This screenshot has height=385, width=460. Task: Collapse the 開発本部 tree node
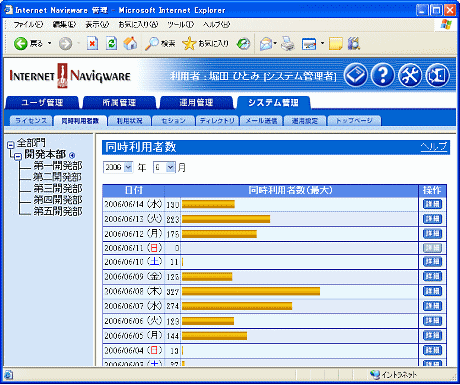(18, 156)
